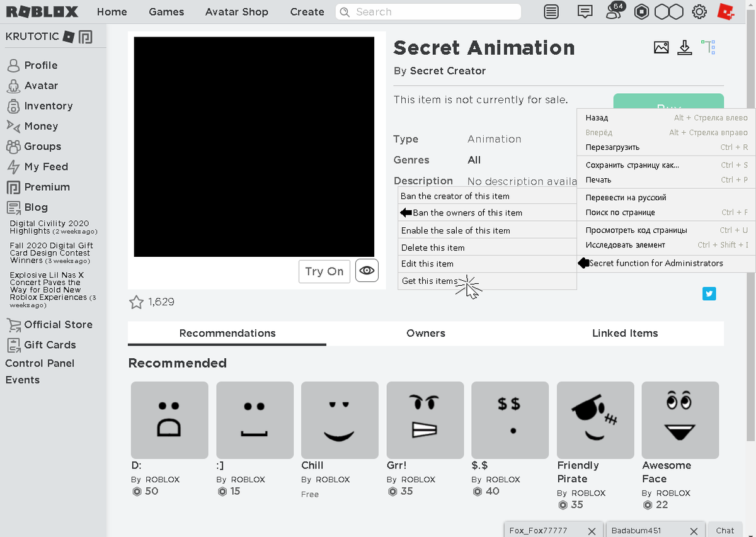The image size is (756, 537).
Task: Open the messages chat icon in header
Action: [585, 12]
